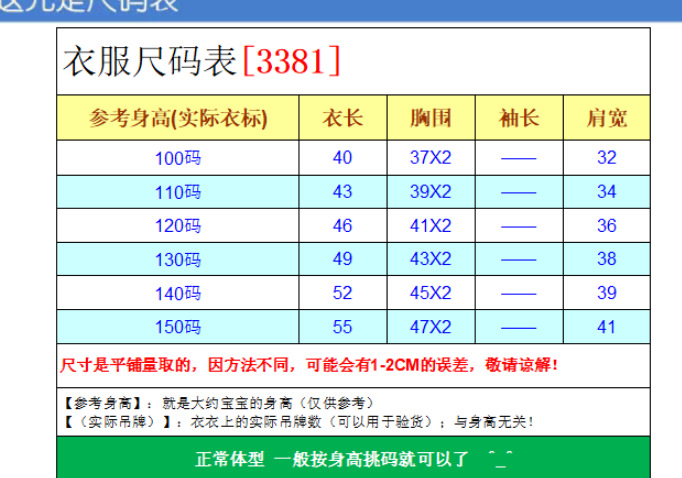Click the 衣长 value 49
This screenshot has width=682, height=478.
342,259
